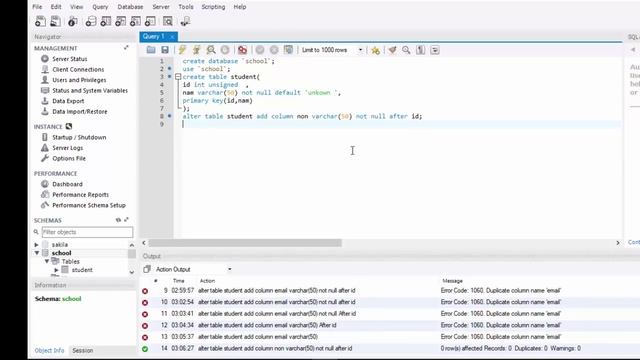Open the Server menu
The image size is (640, 360).
point(161,7)
